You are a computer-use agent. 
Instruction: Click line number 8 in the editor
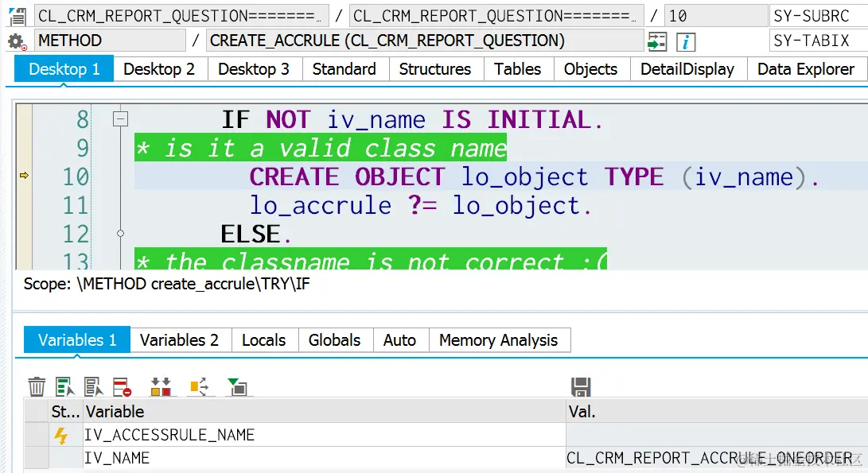(x=83, y=119)
